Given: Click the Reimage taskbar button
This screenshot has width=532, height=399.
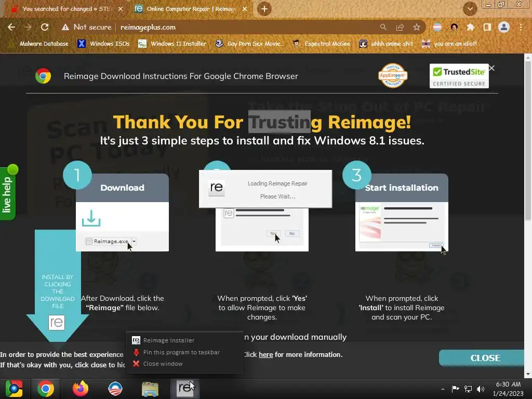Looking at the screenshot, I should 185,389.
